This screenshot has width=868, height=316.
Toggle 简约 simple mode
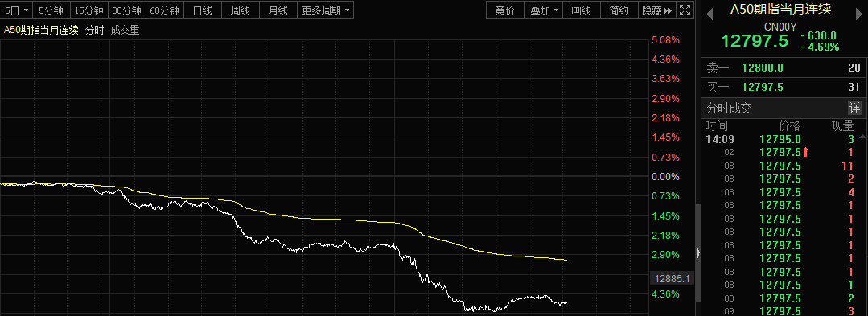click(619, 10)
